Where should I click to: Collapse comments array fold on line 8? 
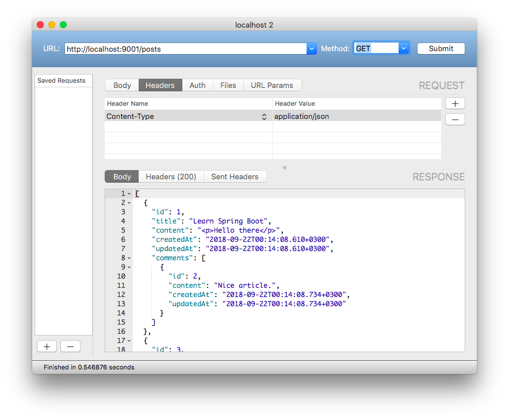pos(129,258)
